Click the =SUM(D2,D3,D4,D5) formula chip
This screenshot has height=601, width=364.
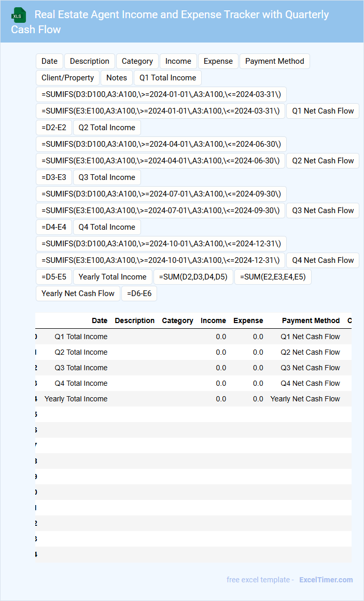(x=193, y=277)
